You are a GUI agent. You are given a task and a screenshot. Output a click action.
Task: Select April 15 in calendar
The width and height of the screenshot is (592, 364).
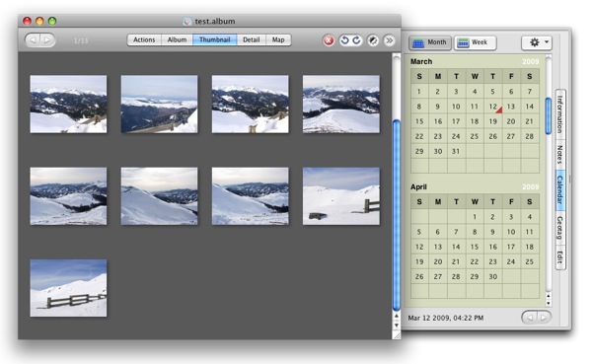(x=475, y=247)
